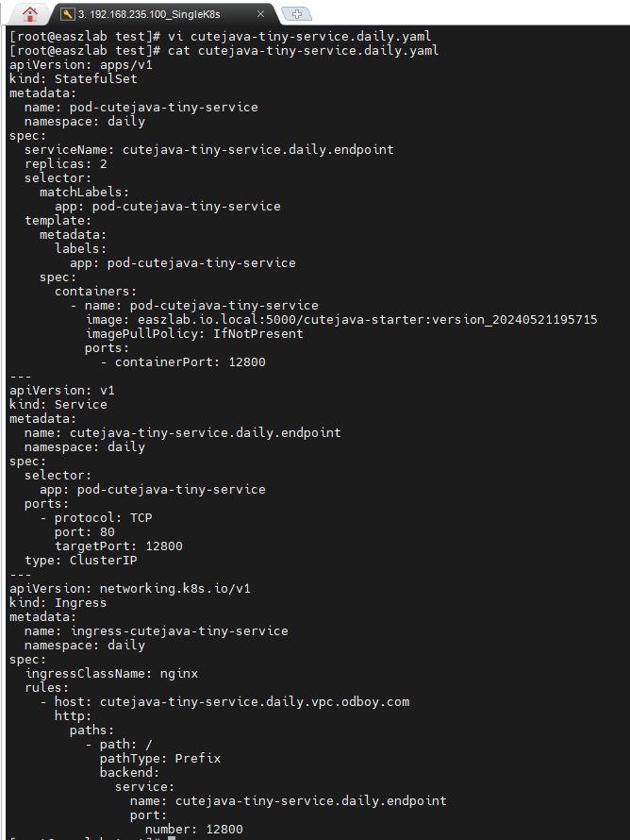The height and width of the screenshot is (840, 630).
Task: Switch to the 192.168.235.100_SingleK8s tab
Action: [x=151, y=14]
